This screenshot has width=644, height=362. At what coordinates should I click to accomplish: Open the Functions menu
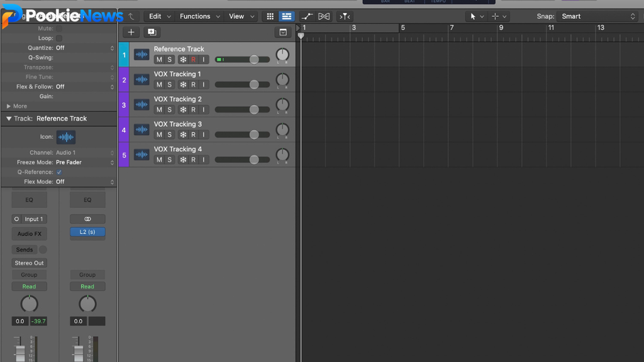pos(199,16)
